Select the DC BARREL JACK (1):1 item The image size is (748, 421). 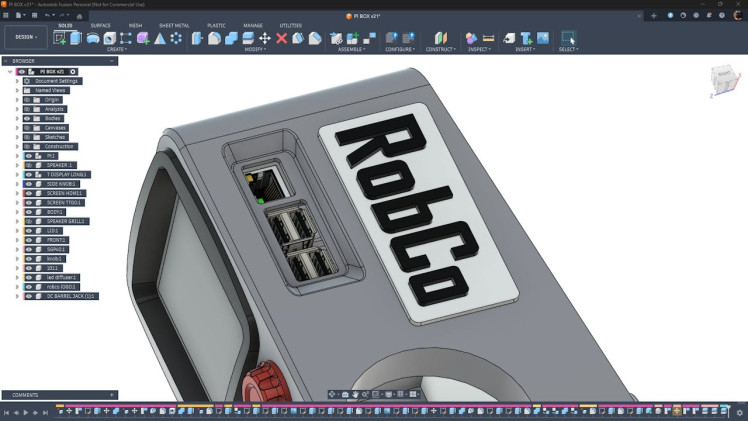click(61, 296)
